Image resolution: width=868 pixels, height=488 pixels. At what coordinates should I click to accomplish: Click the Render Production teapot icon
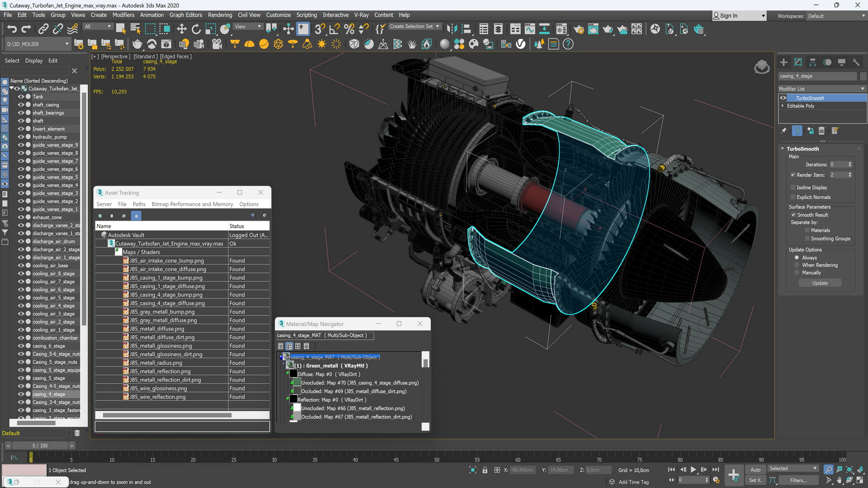point(608,29)
